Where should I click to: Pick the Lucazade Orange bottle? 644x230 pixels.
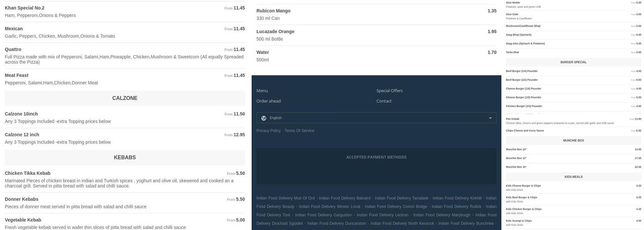pyautogui.click(x=275, y=32)
